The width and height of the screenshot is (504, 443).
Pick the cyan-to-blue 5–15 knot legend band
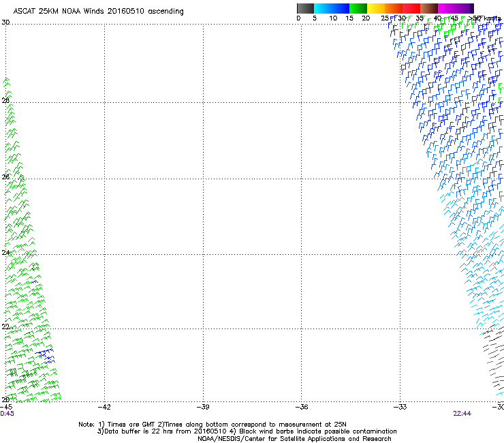click(332, 8)
